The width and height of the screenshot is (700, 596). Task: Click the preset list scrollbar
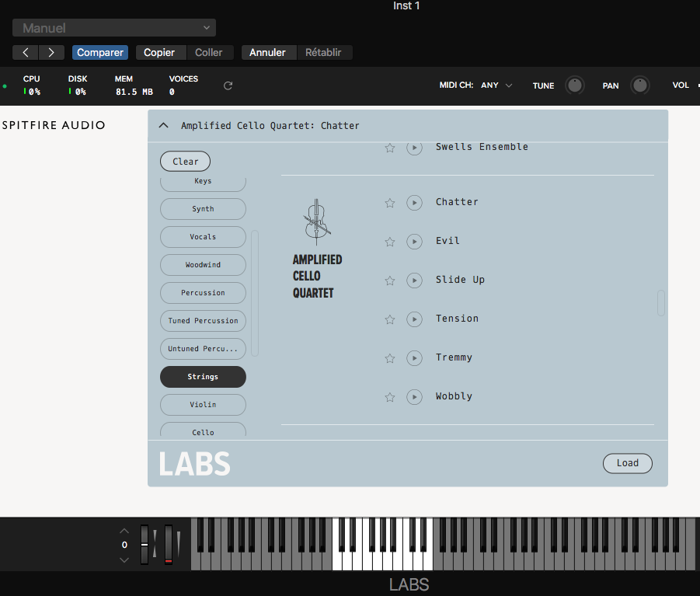660,304
